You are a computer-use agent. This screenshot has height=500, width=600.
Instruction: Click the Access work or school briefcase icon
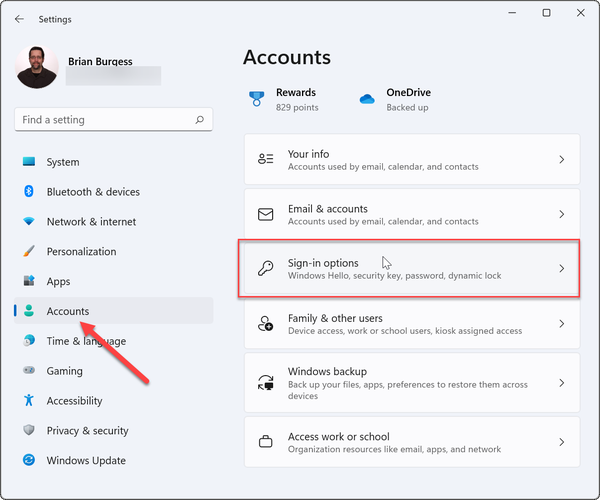[266, 442]
